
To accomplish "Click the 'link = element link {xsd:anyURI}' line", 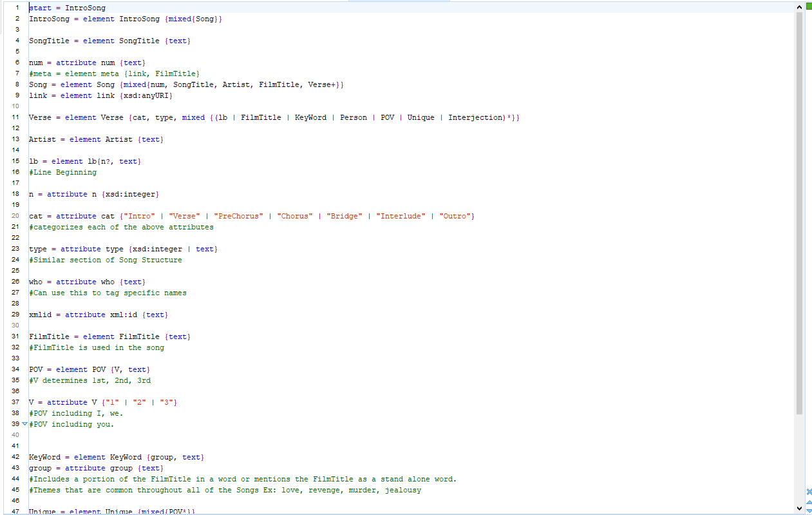I will pos(101,95).
